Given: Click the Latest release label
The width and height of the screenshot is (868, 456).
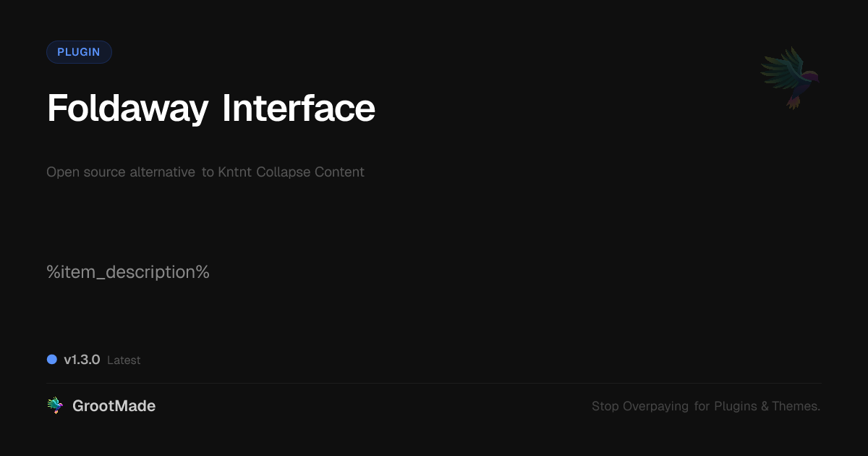Looking at the screenshot, I should click(124, 360).
